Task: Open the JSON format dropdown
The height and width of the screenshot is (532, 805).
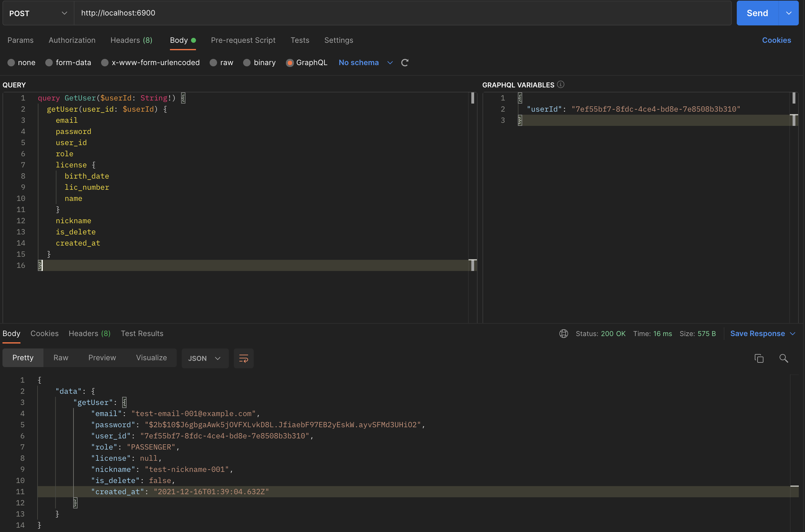Action: click(205, 358)
